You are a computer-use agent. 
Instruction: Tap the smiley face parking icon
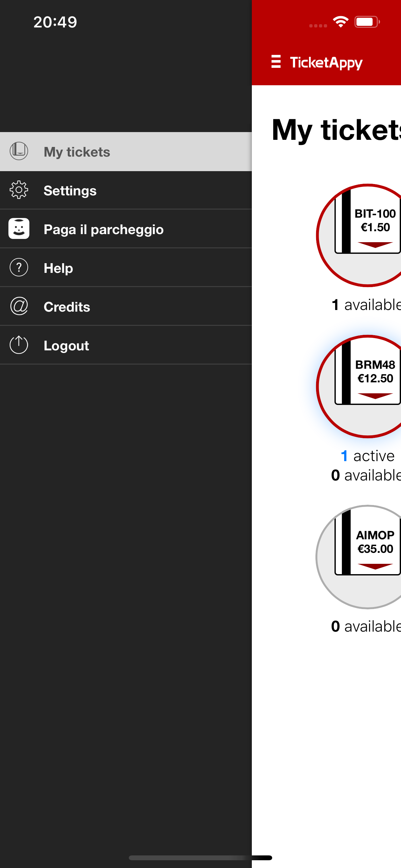[19, 229]
